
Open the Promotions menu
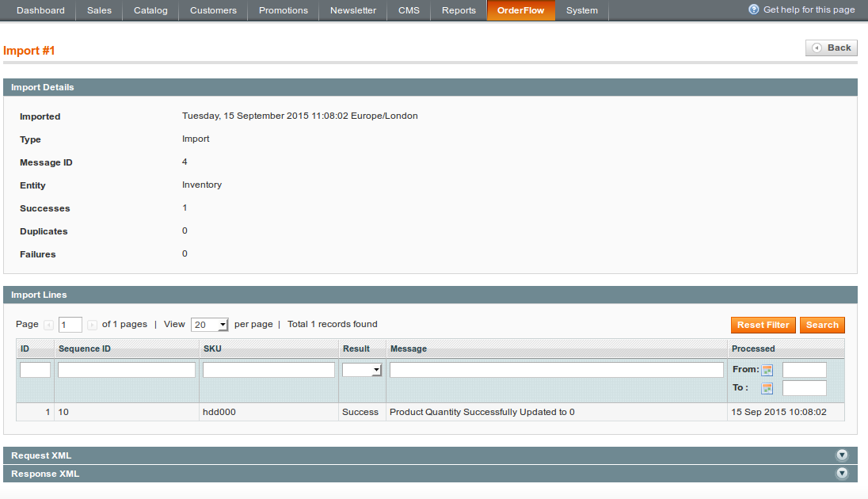[x=283, y=10]
